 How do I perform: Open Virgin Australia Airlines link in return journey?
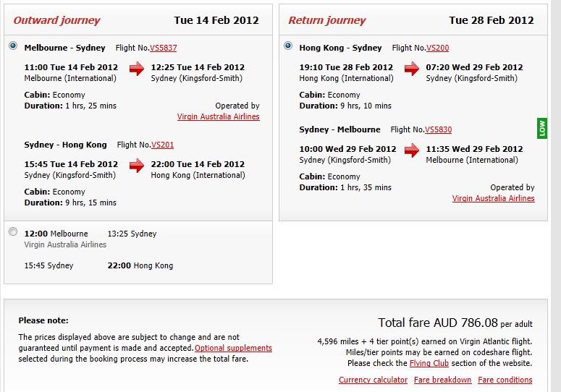494,199
